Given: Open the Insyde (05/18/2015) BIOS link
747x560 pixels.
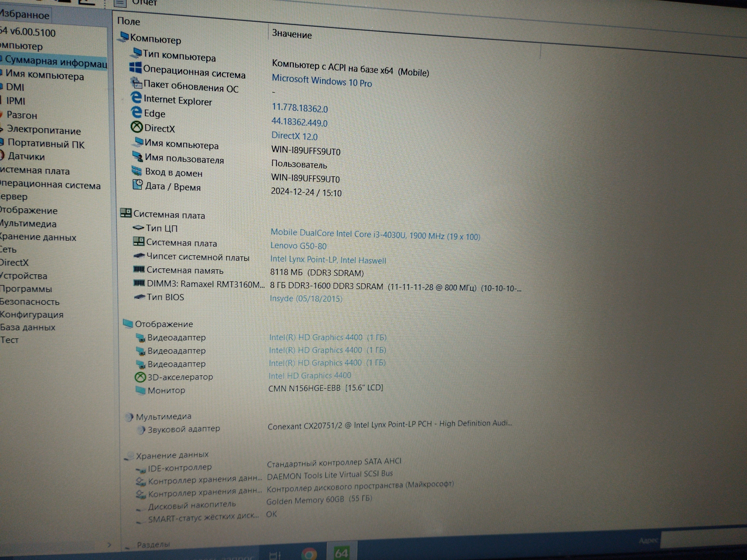Looking at the screenshot, I should [x=306, y=299].
